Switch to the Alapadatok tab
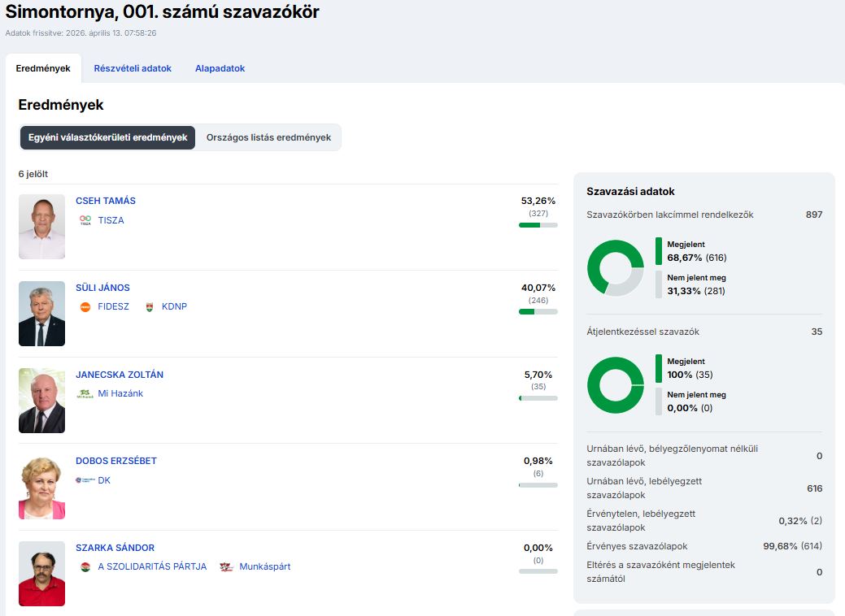845x616 pixels. pos(220,68)
